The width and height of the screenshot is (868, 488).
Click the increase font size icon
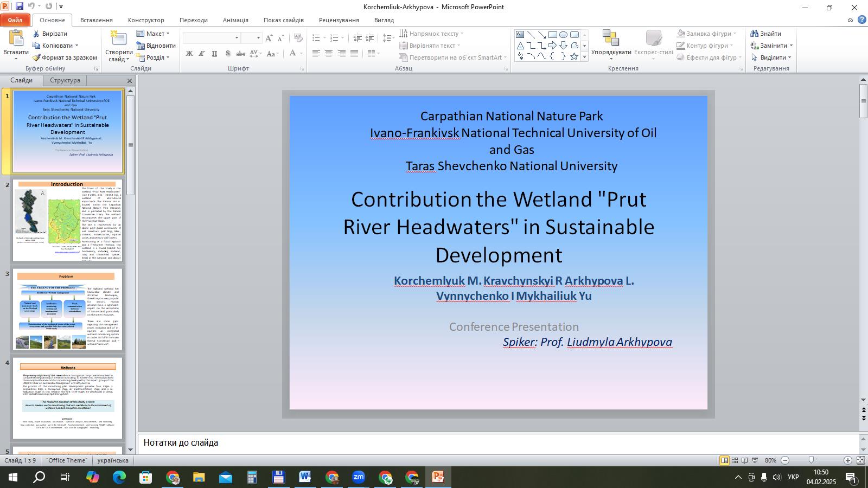[x=269, y=38]
